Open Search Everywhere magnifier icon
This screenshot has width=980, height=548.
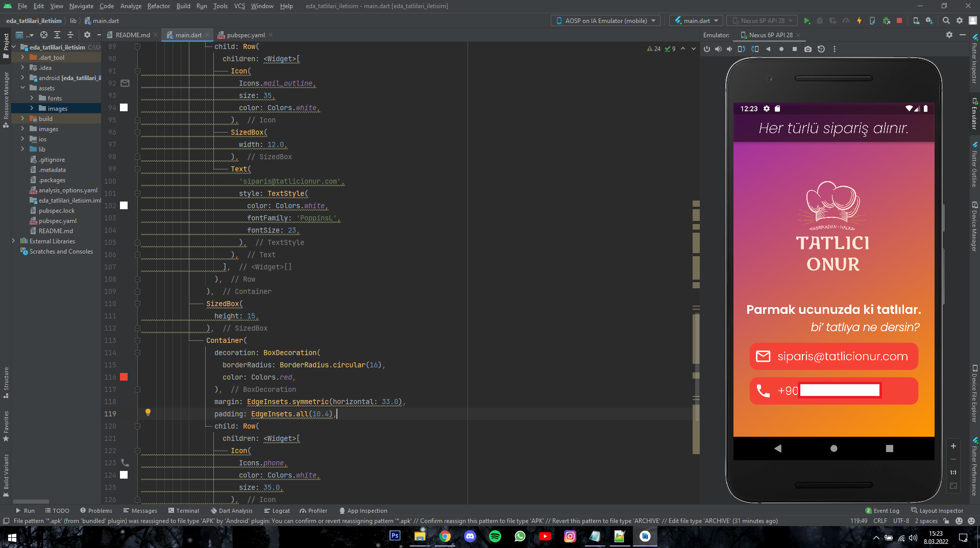946,21
